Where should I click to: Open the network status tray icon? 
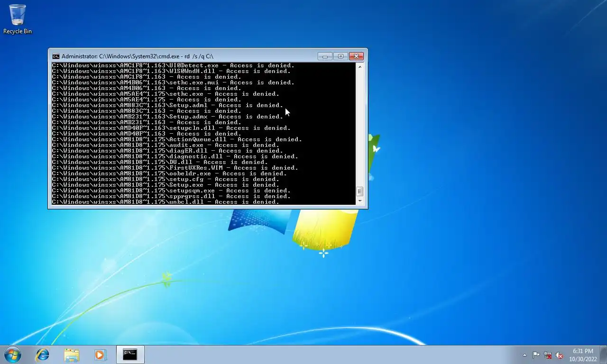pos(548,355)
